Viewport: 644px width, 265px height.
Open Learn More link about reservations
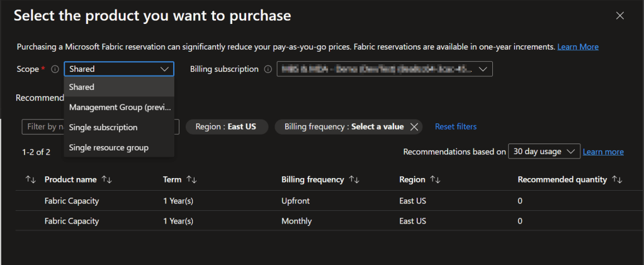pos(578,47)
